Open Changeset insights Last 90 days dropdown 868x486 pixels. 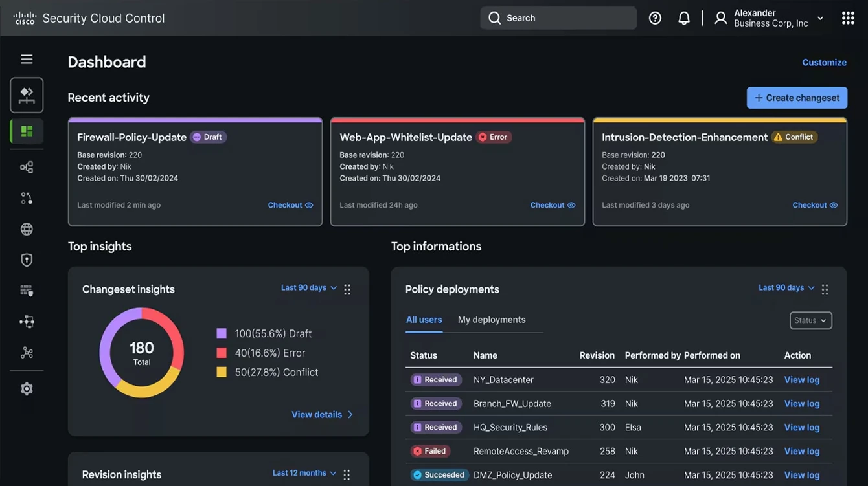309,288
